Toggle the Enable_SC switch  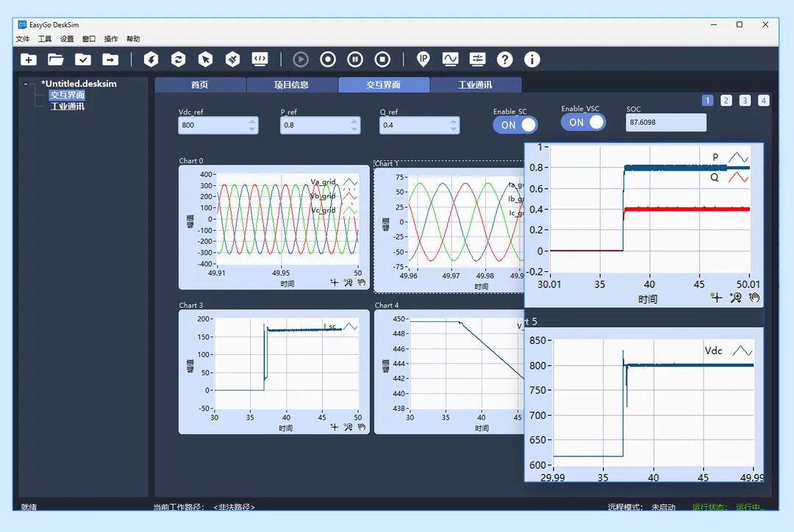(x=515, y=125)
